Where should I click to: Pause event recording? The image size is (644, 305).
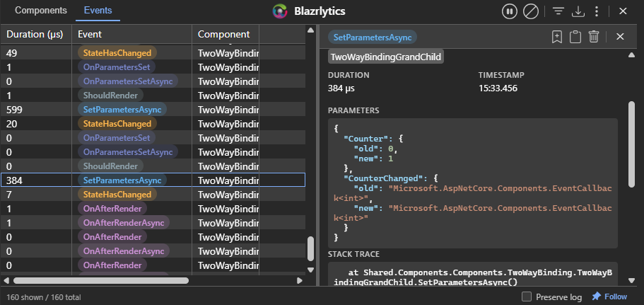point(509,11)
